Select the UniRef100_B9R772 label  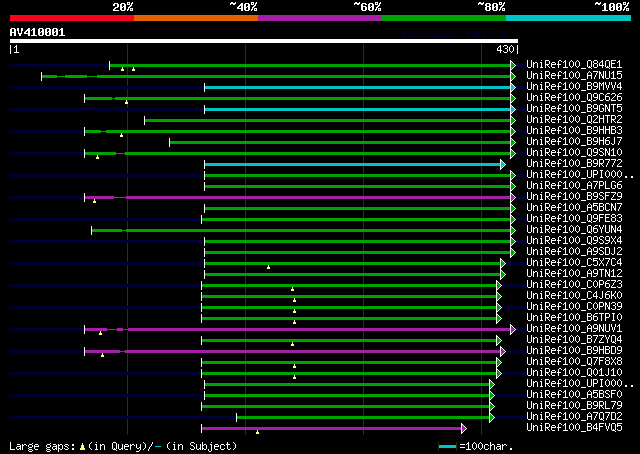point(574,164)
